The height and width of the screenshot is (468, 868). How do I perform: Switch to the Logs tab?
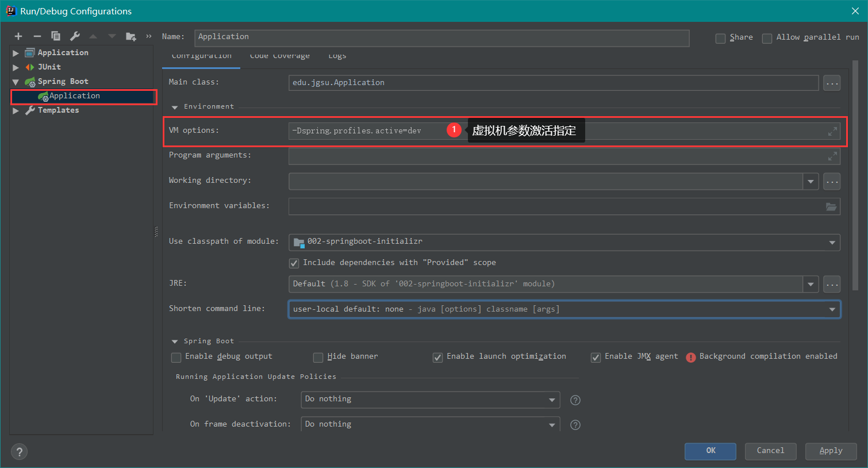(337, 57)
